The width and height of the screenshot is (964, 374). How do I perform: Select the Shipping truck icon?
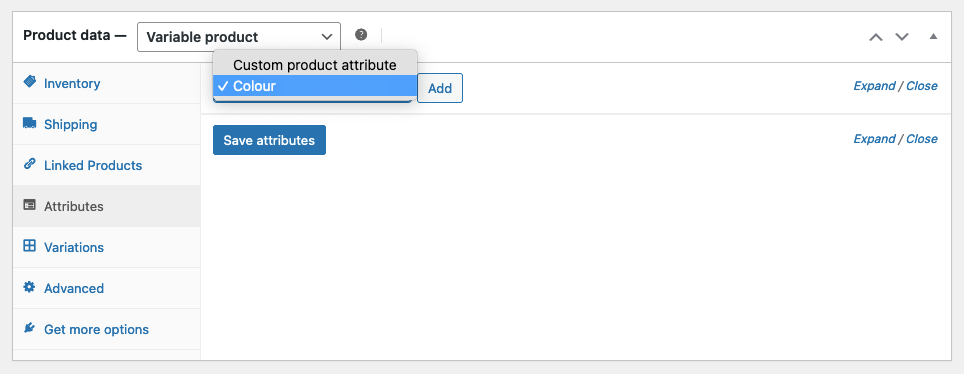coord(30,123)
